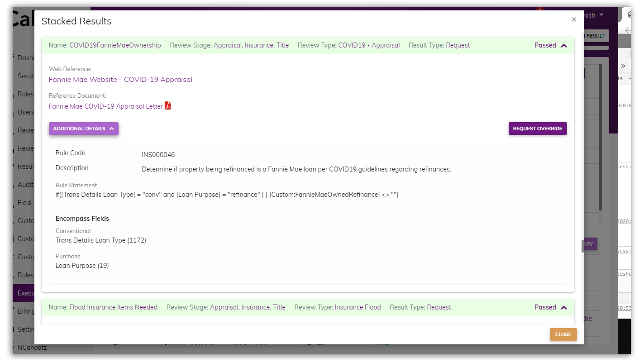This screenshot has width=644, height=362.
Task: Click Review Stage value in Flood Insurance row
Action: tap(248, 307)
